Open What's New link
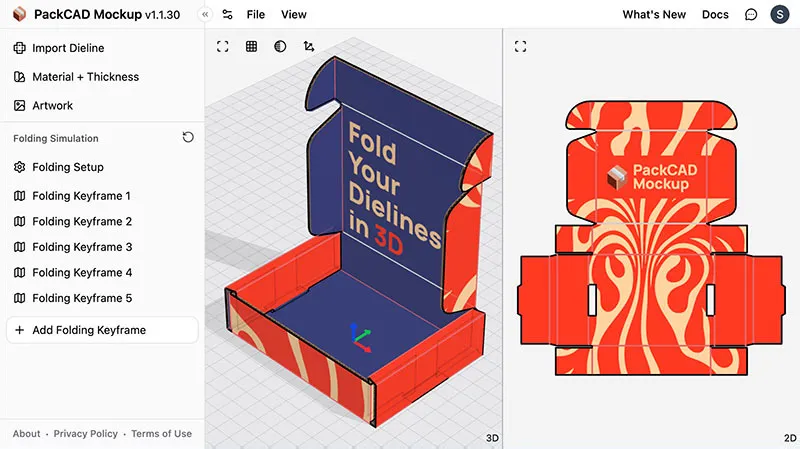The width and height of the screenshot is (800, 449). coord(654,15)
